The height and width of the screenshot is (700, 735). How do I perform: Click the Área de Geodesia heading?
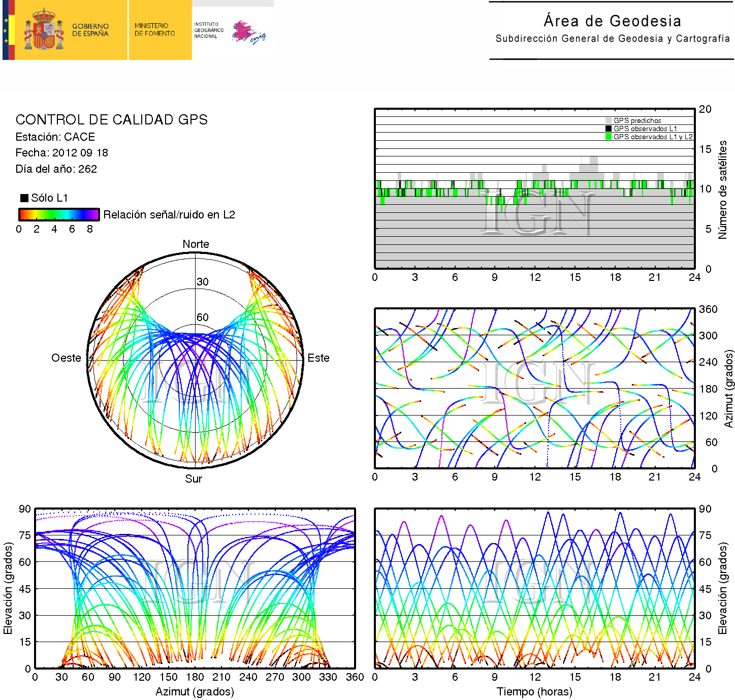point(612,21)
